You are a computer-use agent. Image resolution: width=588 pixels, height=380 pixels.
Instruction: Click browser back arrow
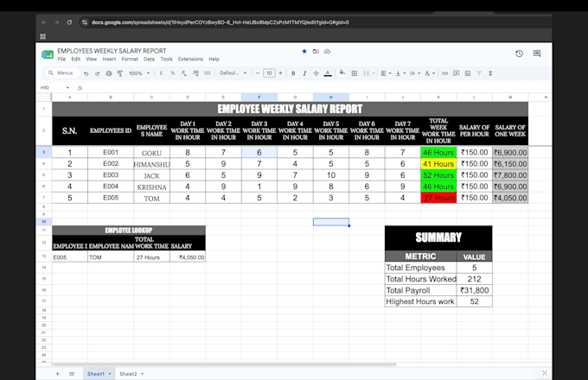44,22
